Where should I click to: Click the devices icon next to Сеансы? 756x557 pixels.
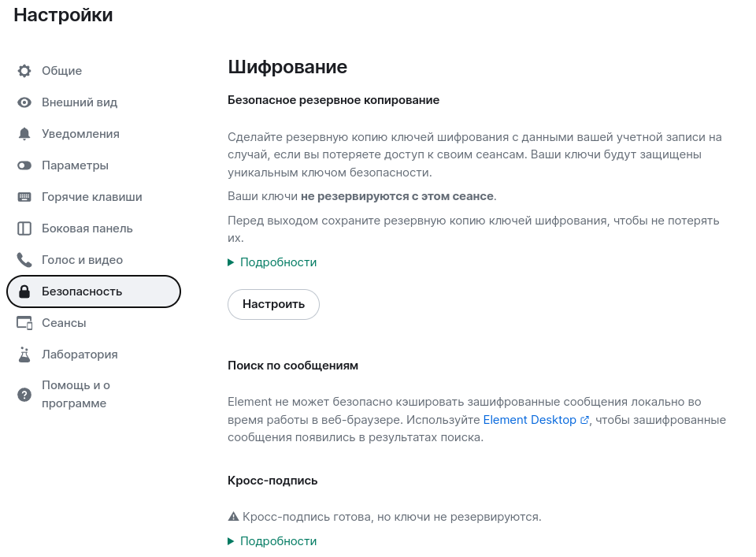tap(24, 323)
